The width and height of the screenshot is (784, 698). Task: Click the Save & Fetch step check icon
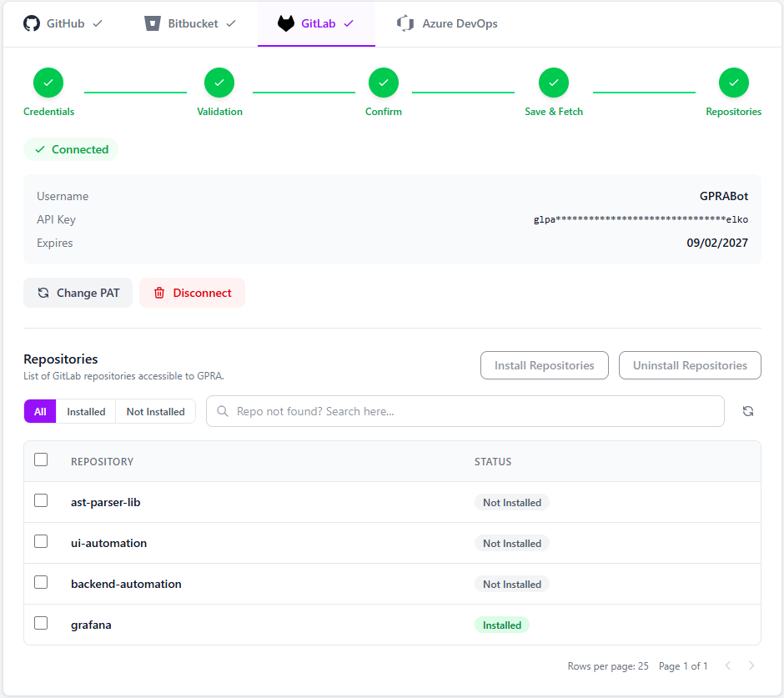(554, 83)
